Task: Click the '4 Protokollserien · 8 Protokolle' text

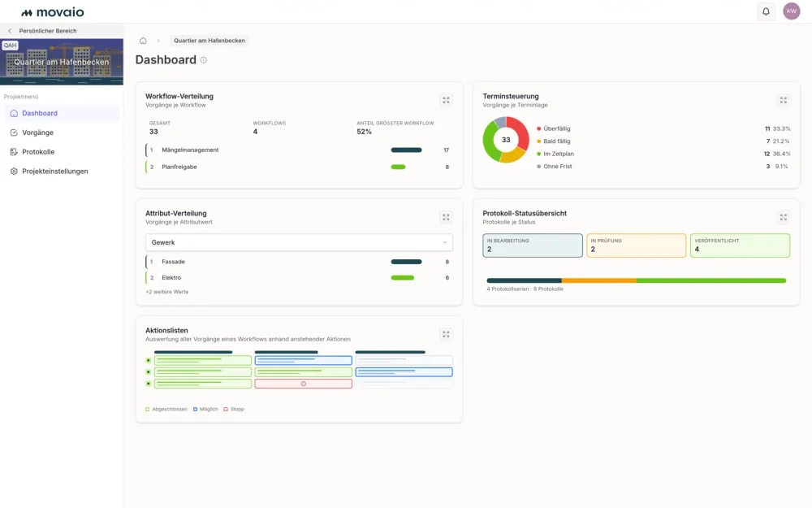Action: [x=525, y=289]
